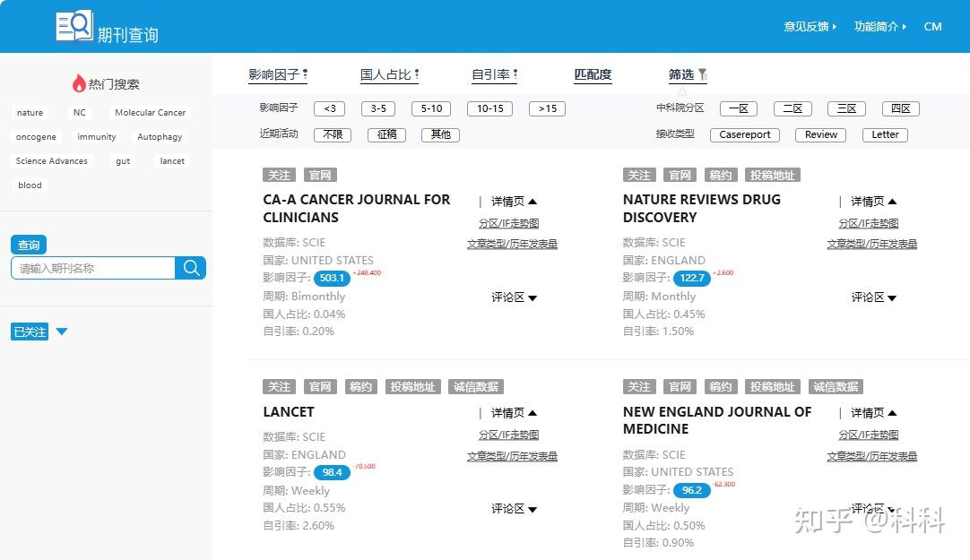
Task: Collapse 详情页 for CA-A Cancer Journal
Action: point(514,202)
